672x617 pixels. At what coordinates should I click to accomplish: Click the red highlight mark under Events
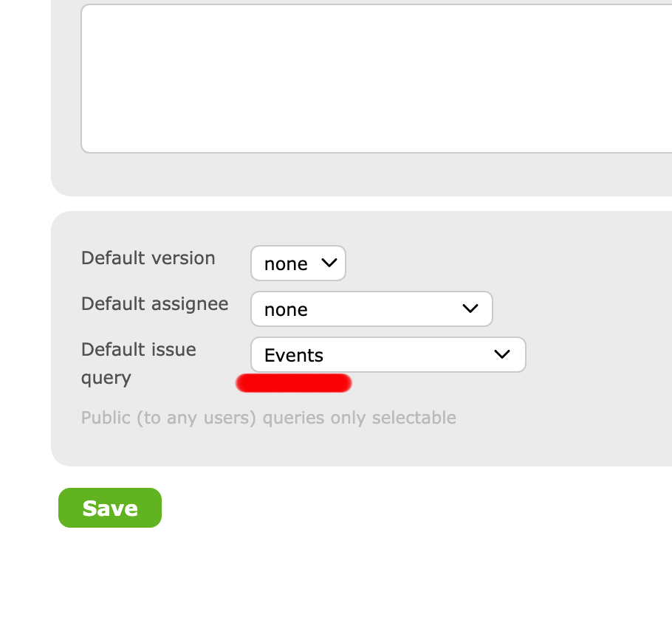click(294, 383)
